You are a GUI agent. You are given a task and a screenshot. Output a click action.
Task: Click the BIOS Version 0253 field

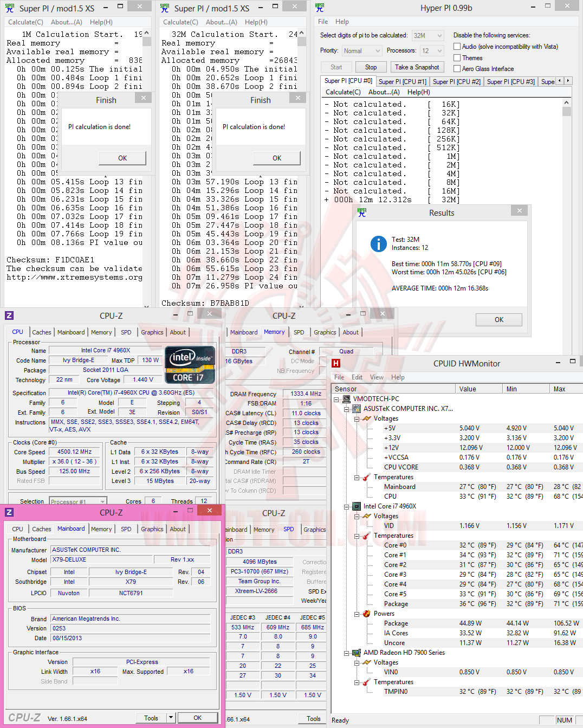[x=130, y=628]
